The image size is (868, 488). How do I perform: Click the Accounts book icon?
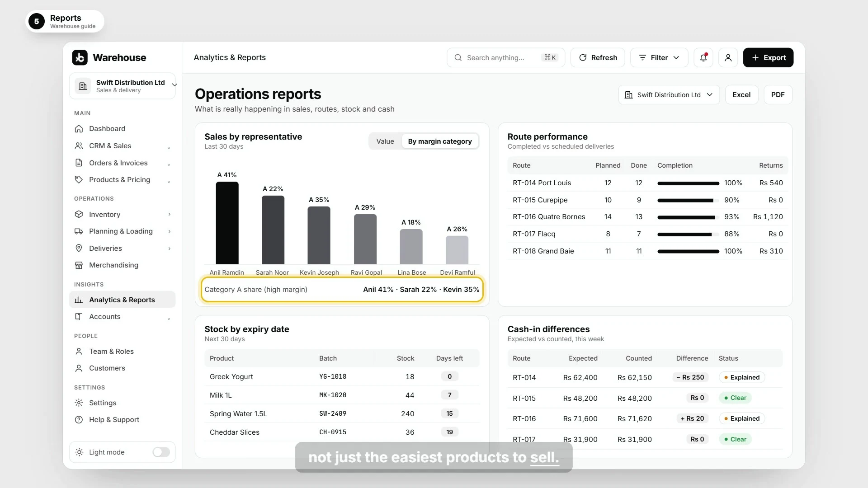[79, 316]
